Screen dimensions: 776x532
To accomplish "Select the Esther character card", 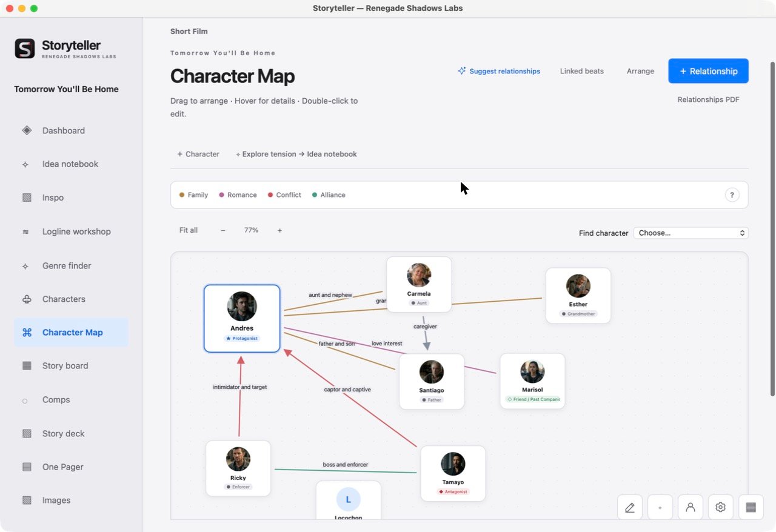I will (x=578, y=296).
